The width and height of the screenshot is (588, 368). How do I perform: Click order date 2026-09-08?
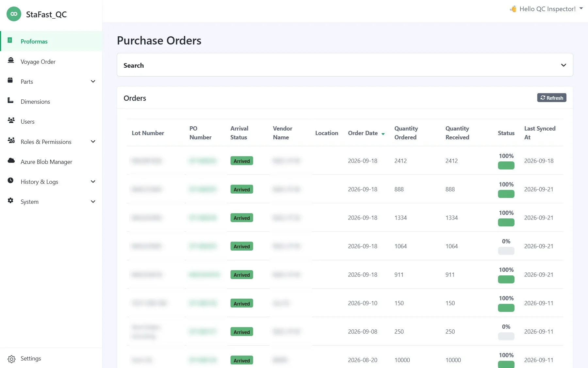(363, 332)
